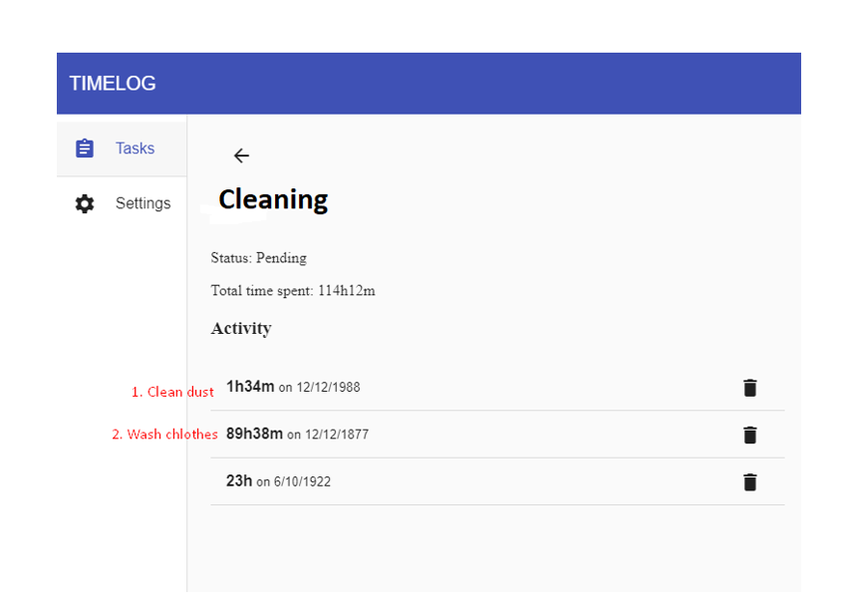The image size is (854, 616).
Task: Delete the 89h38m activity entry
Action: (750, 435)
